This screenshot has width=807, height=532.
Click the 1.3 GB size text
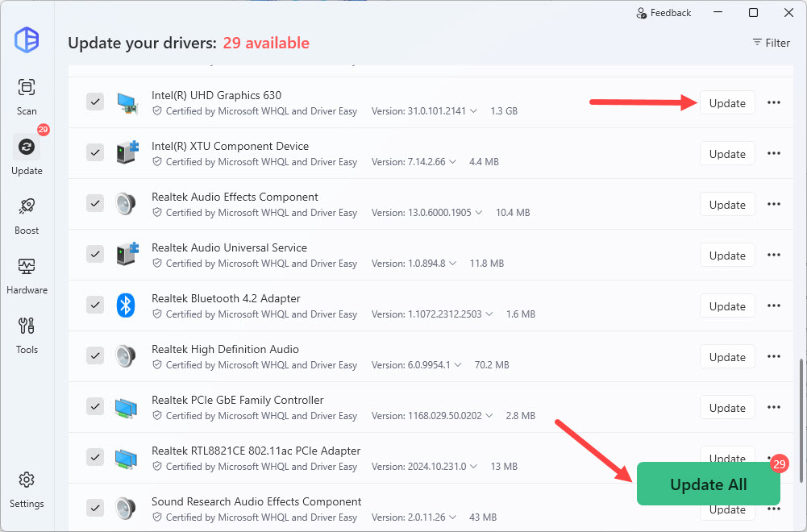click(504, 111)
